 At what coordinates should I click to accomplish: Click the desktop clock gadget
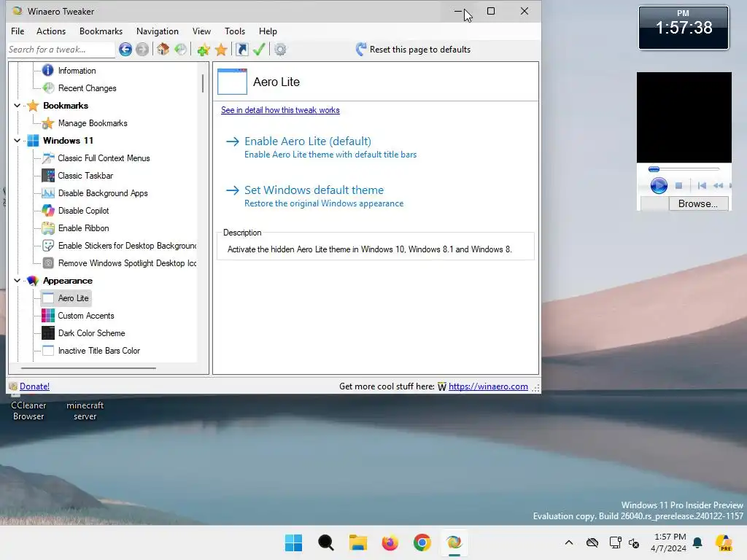[683, 28]
